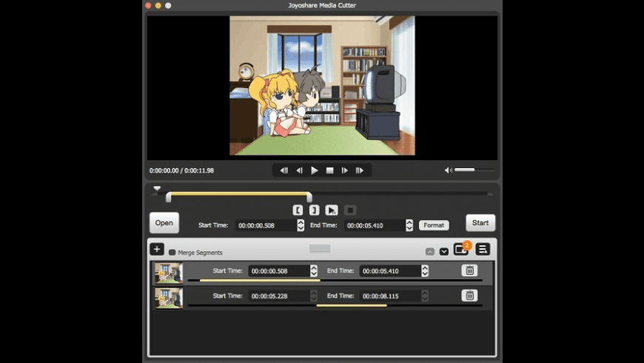644x363 pixels.
Task: Close the Joyoshare Media Cutter window
Action: tap(148, 5)
